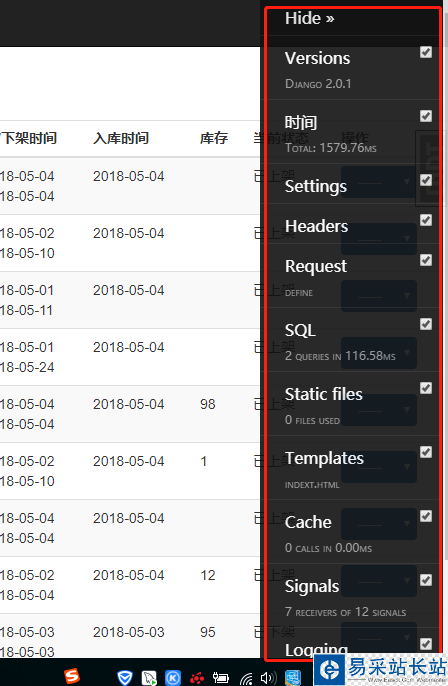Click the 18-05-11 date cell
The width and height of the screenshot is (448, 686).
coord(27,310)
